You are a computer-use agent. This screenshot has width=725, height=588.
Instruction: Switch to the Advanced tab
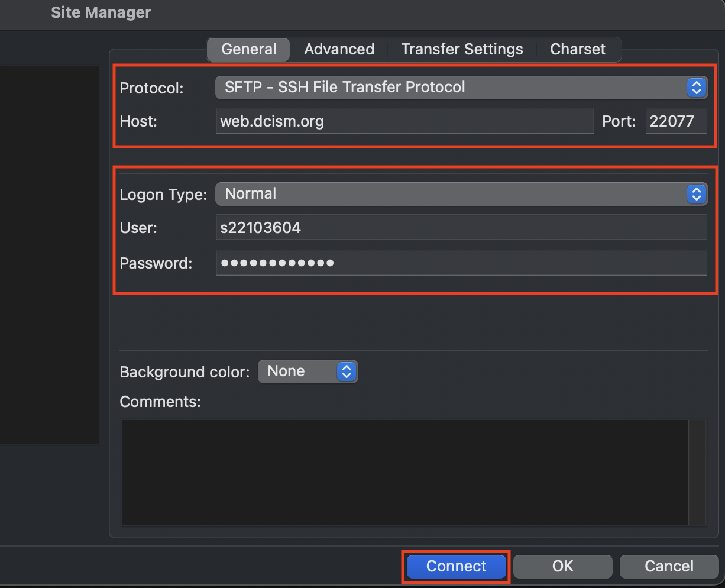click(x=339, y=49)
